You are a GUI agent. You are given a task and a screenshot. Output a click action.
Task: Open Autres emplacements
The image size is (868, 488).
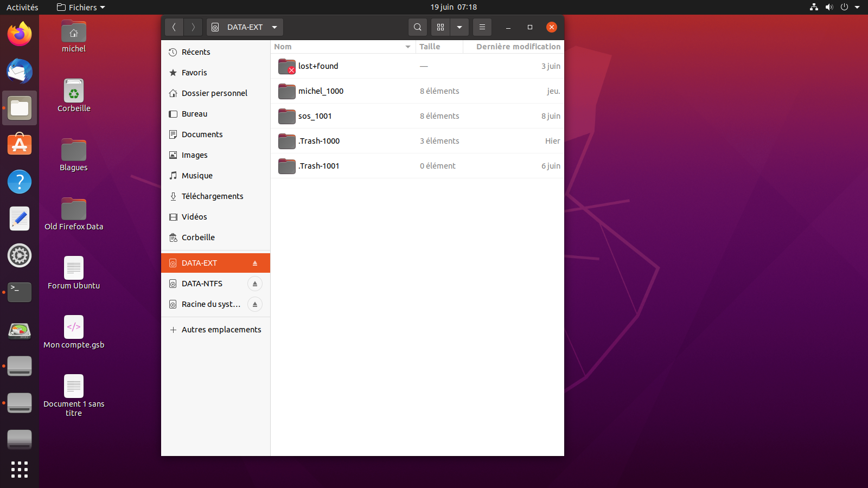216,330
